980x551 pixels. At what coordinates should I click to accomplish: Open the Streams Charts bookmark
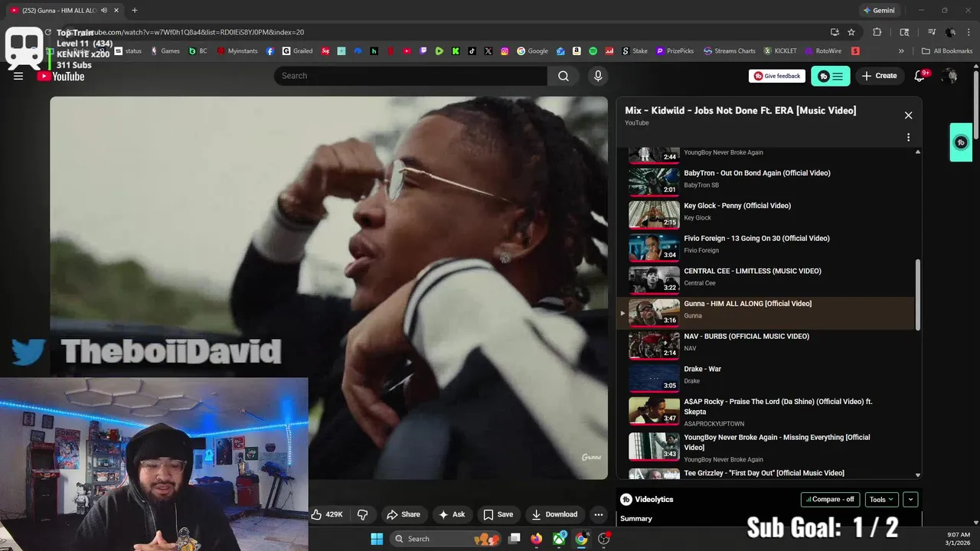pos(730,51)
